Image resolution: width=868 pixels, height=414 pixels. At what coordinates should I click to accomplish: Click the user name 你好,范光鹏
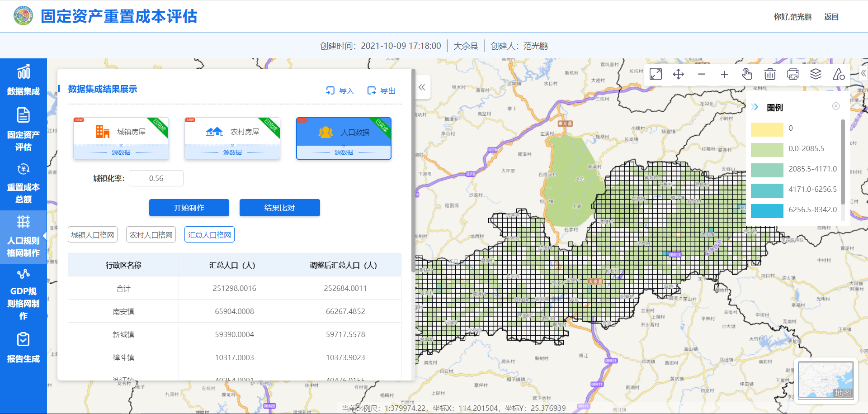[x=793, y=17]
